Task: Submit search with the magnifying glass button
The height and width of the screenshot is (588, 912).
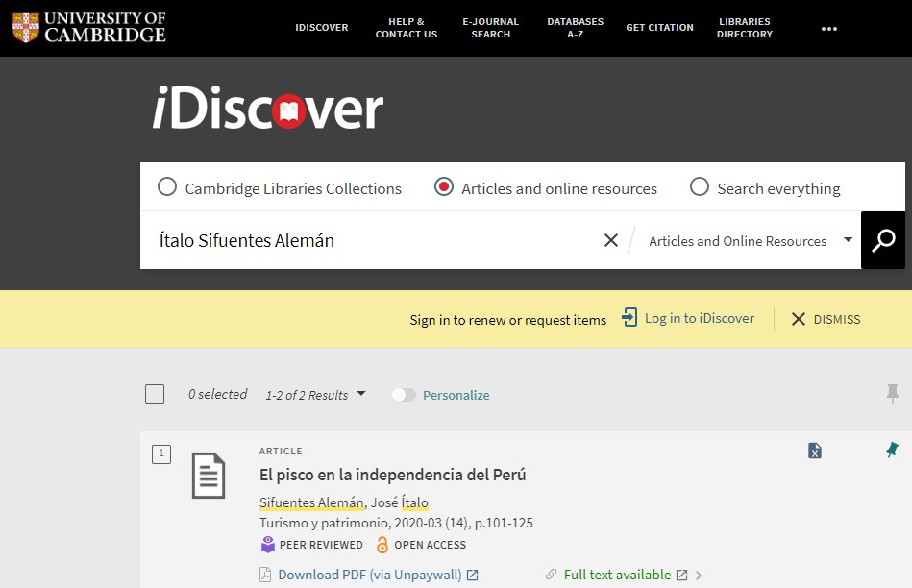Action: pyautogui.click(x=883, y=240)
